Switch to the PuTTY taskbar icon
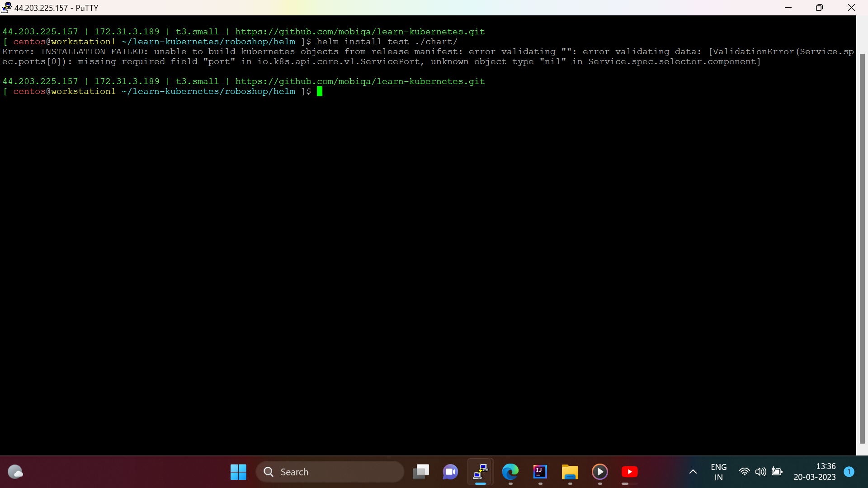 coord(480,472)
